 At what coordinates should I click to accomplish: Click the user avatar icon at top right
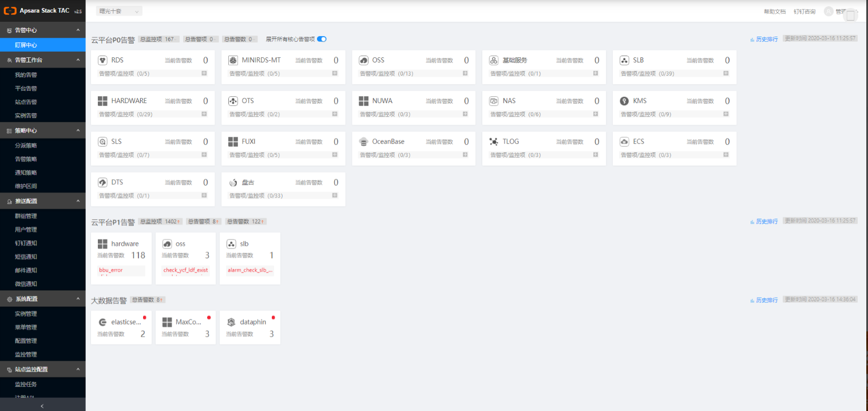pos(829,11)
